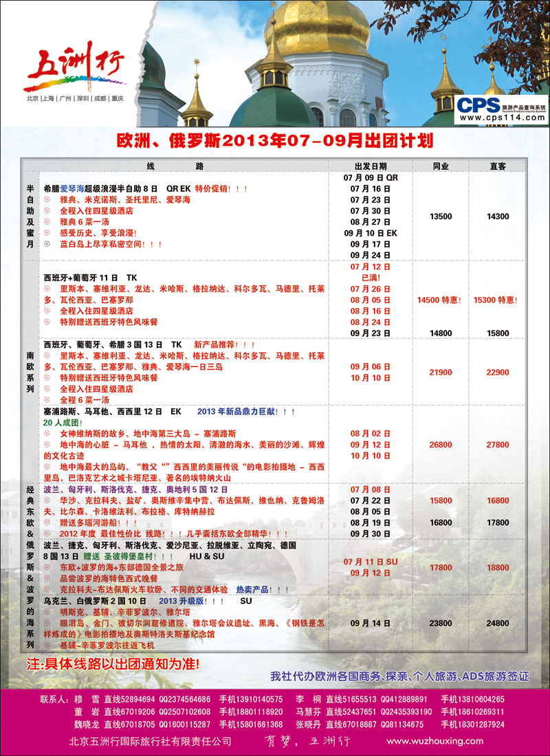Click the 出发日期 column header

click(371, 166)
